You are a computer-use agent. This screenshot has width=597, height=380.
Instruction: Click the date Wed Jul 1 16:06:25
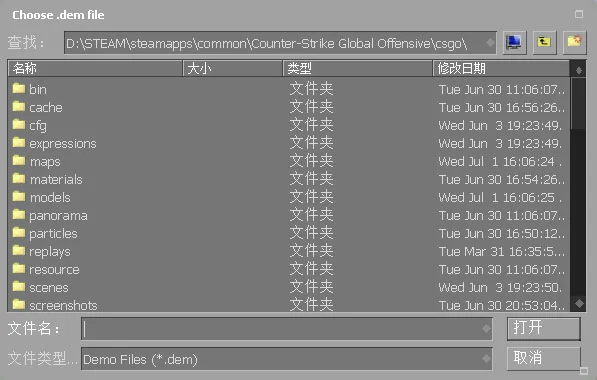[500, 198]
